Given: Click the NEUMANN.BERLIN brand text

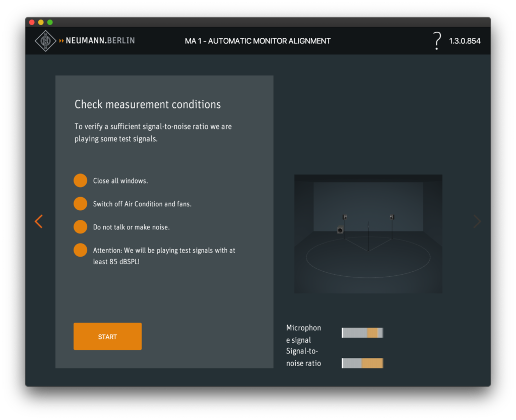Looking at the screenshot, I should 100,40.
